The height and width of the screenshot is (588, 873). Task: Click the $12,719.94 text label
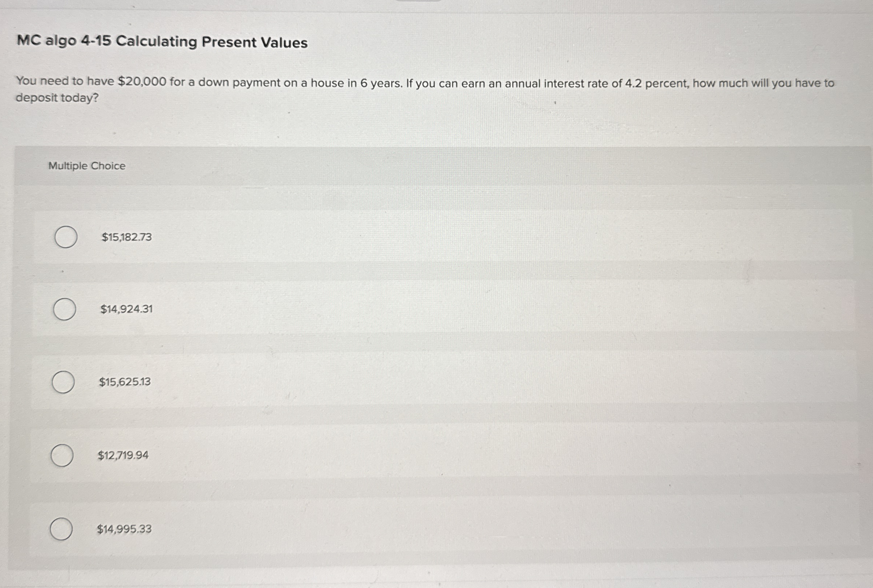(124, 455)
